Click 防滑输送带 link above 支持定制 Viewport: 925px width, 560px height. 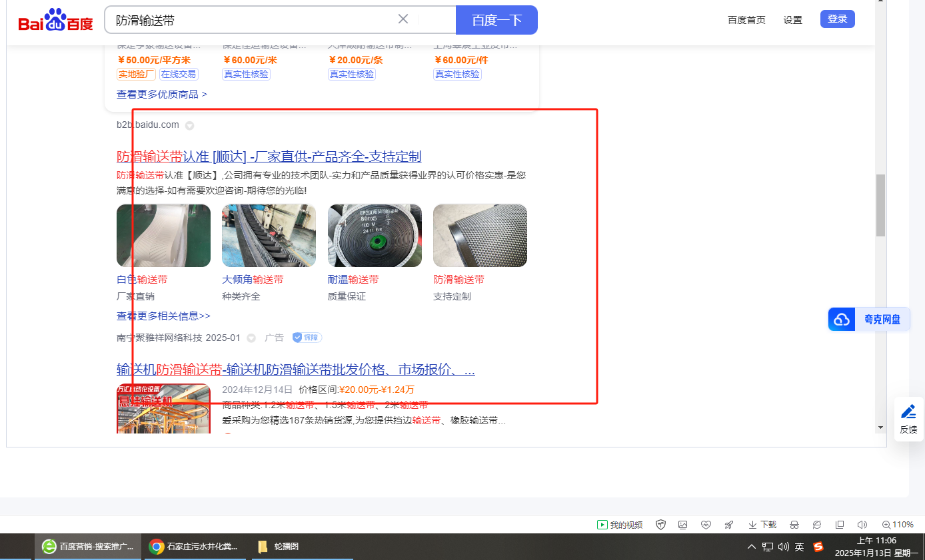pos(459,280)
